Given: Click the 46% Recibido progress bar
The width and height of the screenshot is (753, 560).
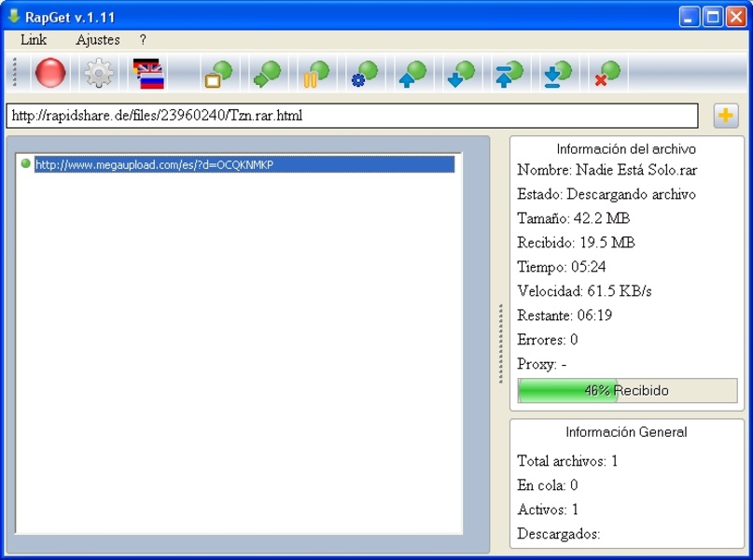Looking at the screenshot, I should tap(627, 390).
